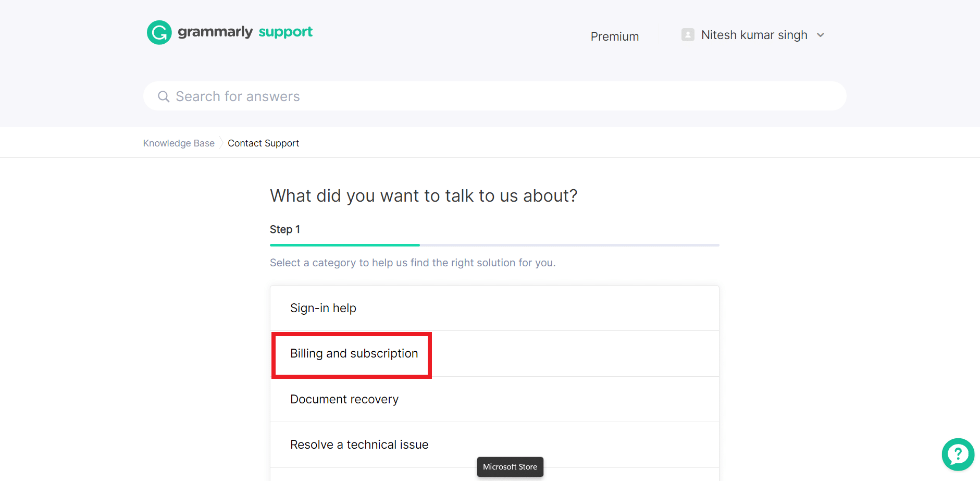Open the green help chat widget
This screenshot has height=481, width=980.
[958, 454]
